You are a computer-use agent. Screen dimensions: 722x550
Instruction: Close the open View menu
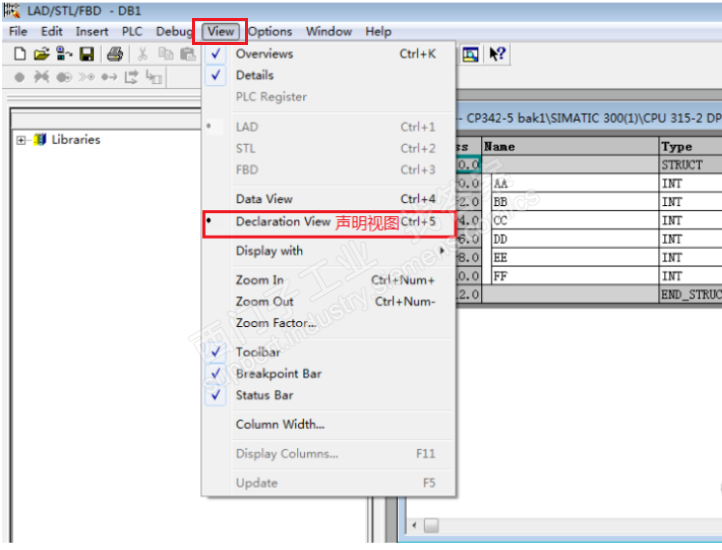coord(221,31)
